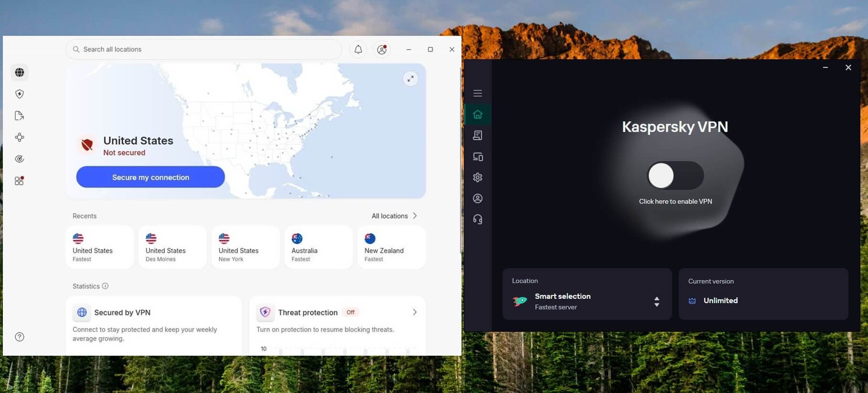868x393 pixels.
Task: Open Kaspersky settings gear icon
Action: click(478, 177)
